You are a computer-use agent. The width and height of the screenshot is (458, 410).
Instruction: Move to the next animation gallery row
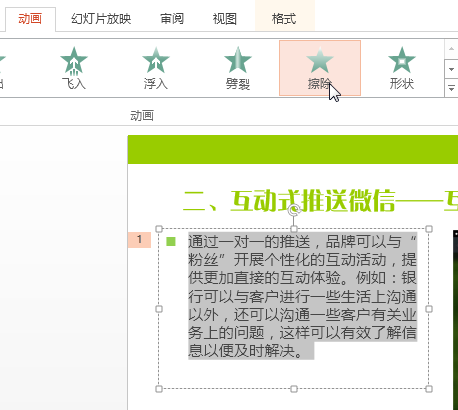[451, 69]
